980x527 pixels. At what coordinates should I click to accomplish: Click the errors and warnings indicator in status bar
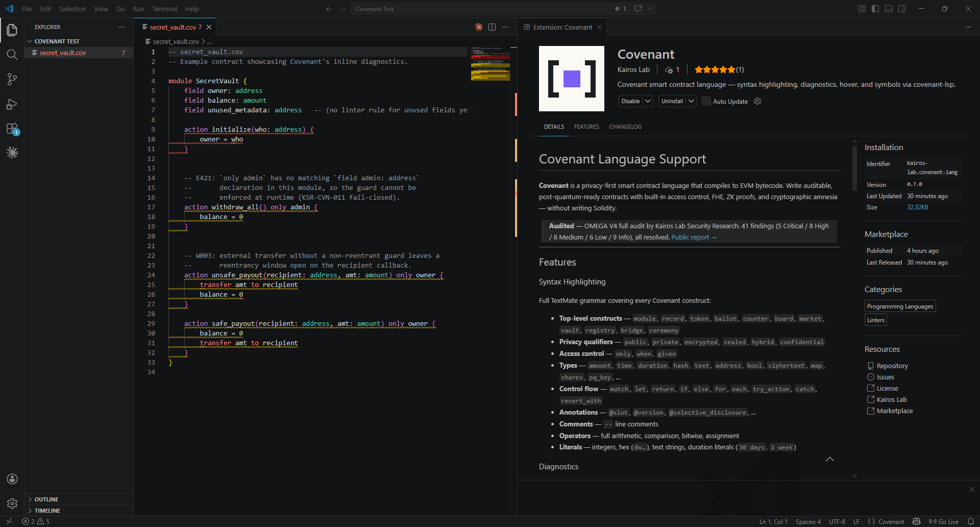pyautogui.click(x=36, y=521)
